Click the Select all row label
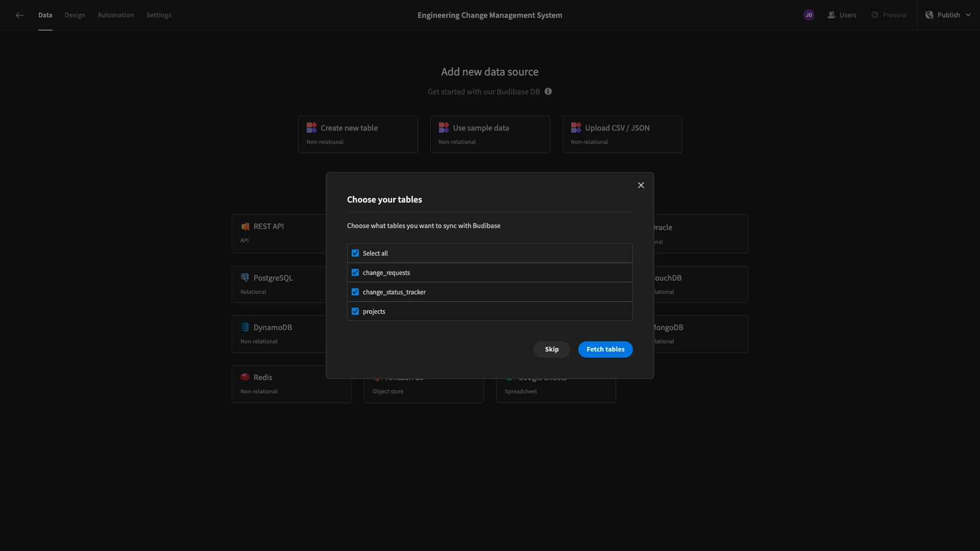980x551 pixels. coord(375,253)
